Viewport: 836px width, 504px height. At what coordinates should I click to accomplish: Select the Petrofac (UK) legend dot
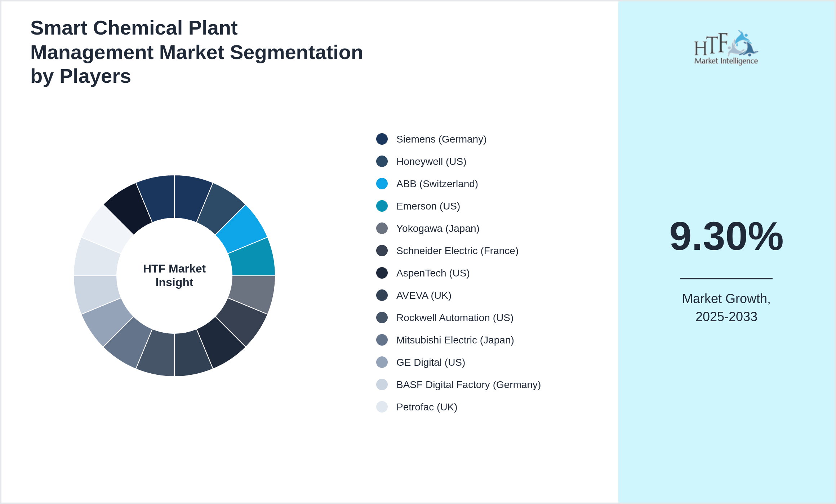[x=381, y=407]
